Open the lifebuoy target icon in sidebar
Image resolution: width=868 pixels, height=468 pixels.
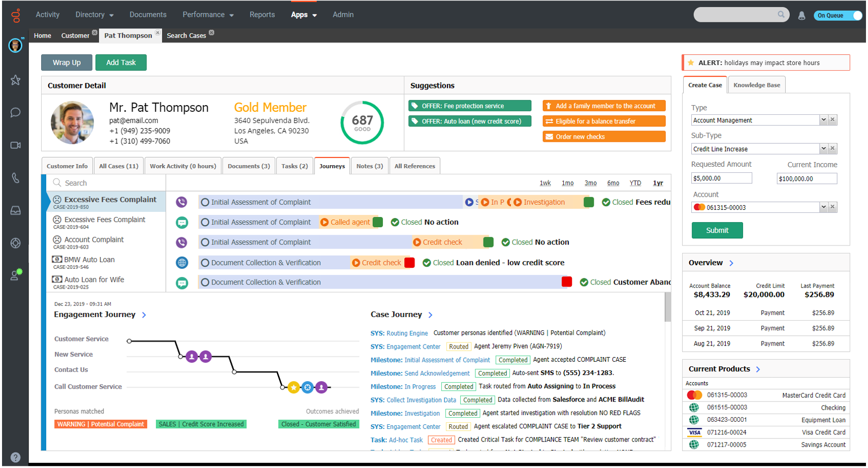15,243
